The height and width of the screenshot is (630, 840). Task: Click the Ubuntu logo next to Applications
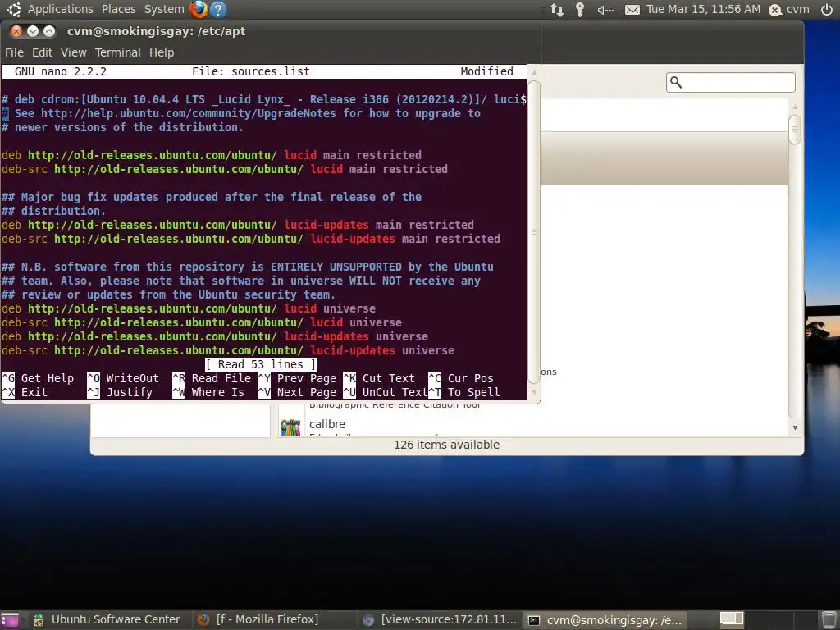(13, 9)
